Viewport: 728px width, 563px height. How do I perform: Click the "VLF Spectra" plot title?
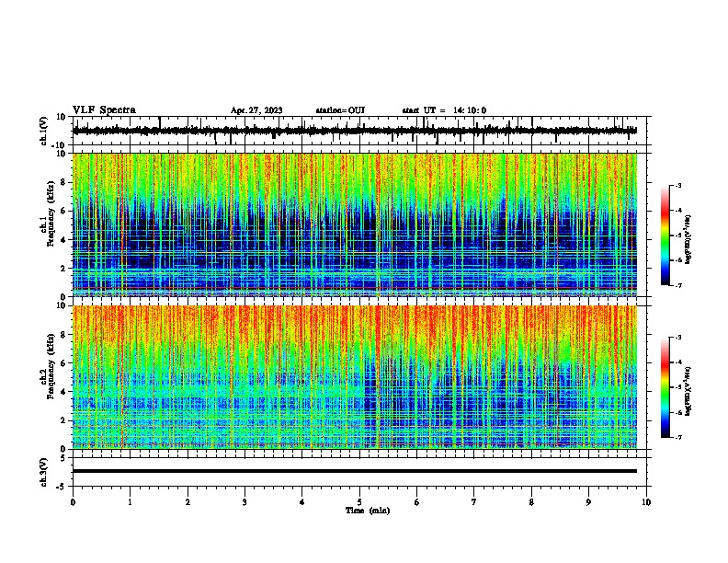coord(104,110)
